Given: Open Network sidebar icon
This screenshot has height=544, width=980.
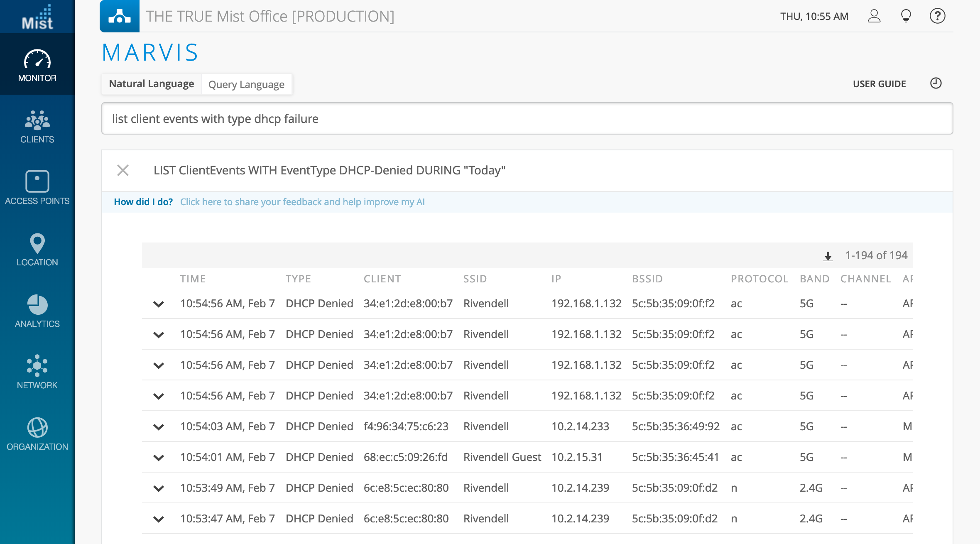Looking at the screenshot, I should coord(37,372).
